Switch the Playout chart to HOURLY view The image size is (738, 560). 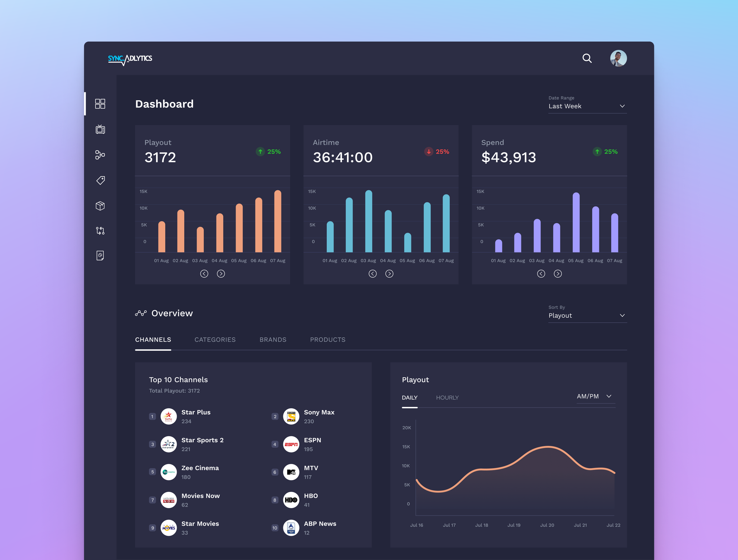click(447, 398)
